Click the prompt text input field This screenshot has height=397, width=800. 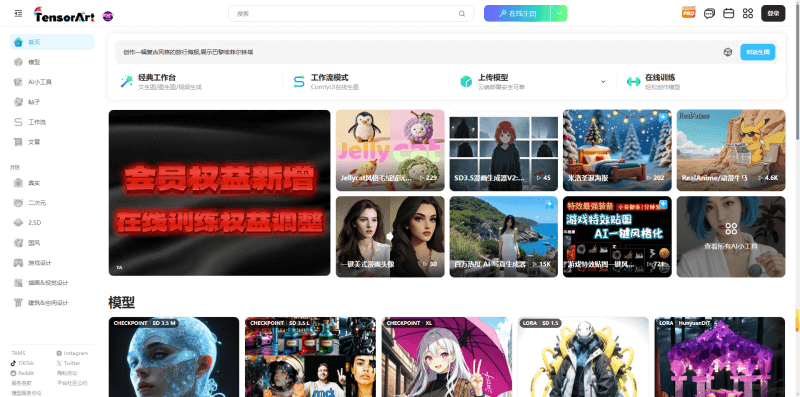tap(418, 52)
